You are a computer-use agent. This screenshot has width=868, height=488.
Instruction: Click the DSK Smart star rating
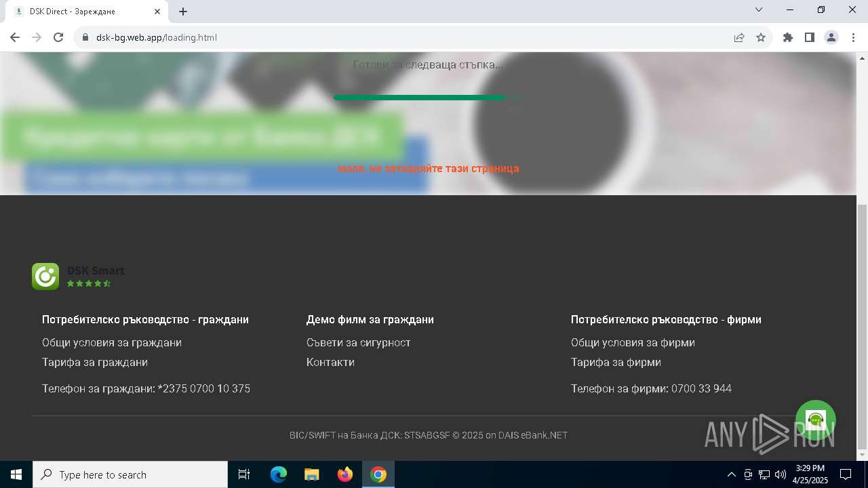coord(89,284)
